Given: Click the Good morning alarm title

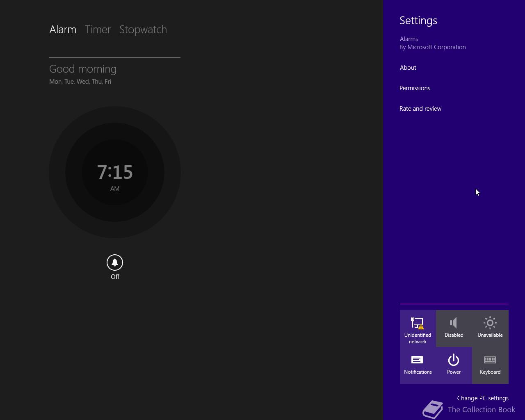Looking at the screenshot, I should tap(83, 69).
